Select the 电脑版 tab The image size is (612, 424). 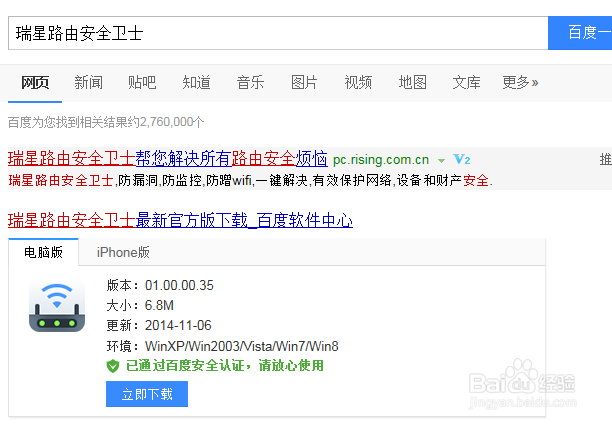[x=43, y=252]
